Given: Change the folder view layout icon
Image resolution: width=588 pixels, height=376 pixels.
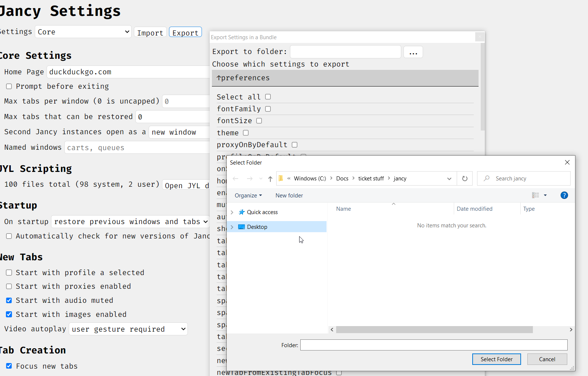Looking at the screenshot, I should point(535,195).
